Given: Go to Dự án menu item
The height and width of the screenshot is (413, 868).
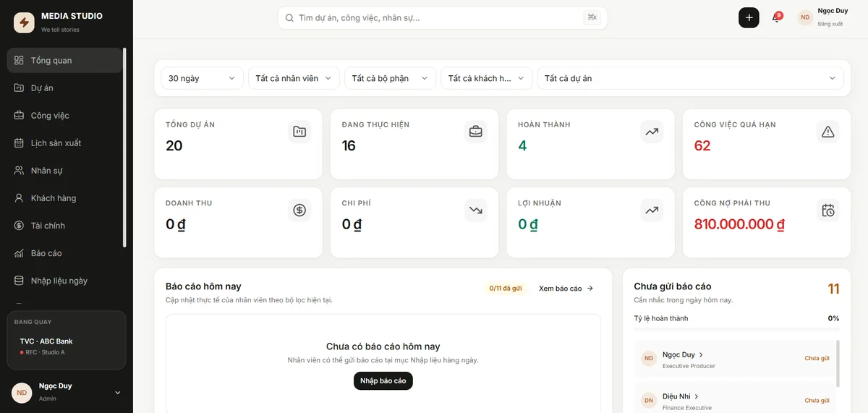Looking at the screenshot, I should pyautogui.click(x=64, y=88).
